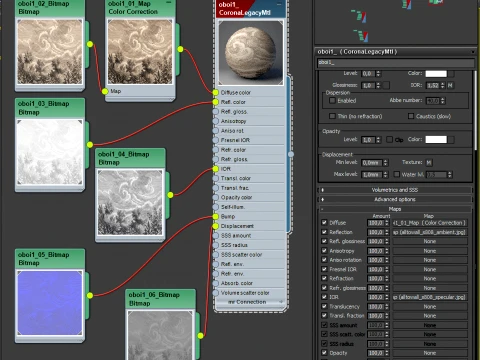Screen dimensions: 480x360
Task: Uncheck the Translucency map checkbox
Action: [x=324, y=306]
